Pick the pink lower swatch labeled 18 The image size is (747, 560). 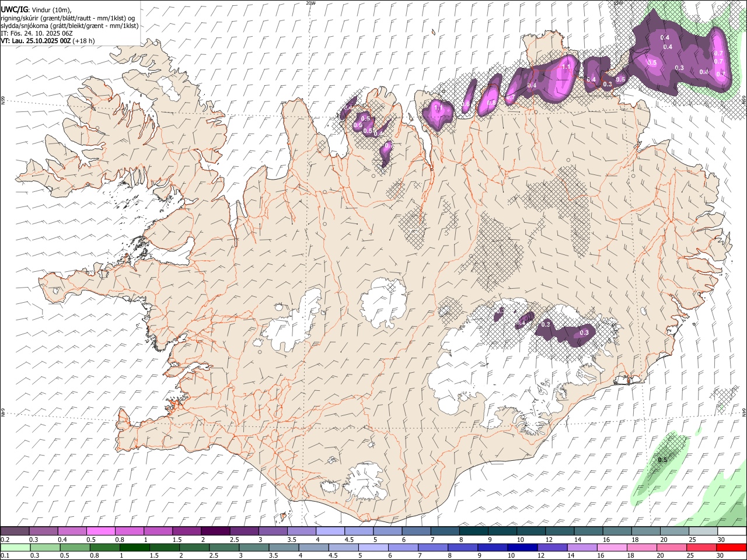pyautogui.click(x=642, y=547)
